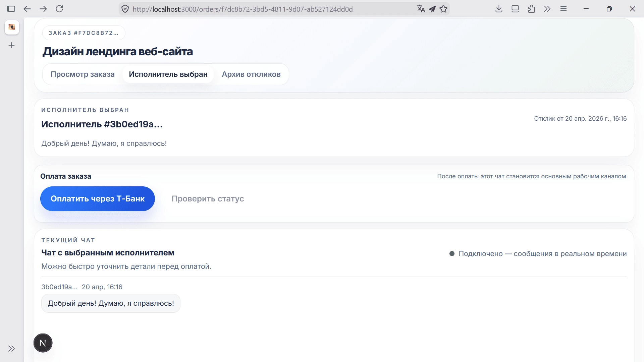Image resolution: width=644 pixels, height=362 pixels.
Task: Click Оплатить через Т-Банк button
Action: click(x=98, y=199)
